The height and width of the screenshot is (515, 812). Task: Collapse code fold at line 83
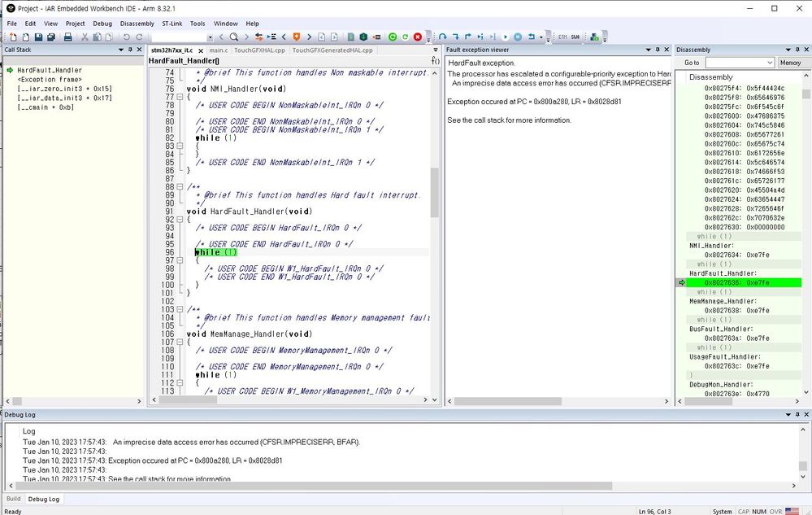pyautogui.click(x=180, y=146)
